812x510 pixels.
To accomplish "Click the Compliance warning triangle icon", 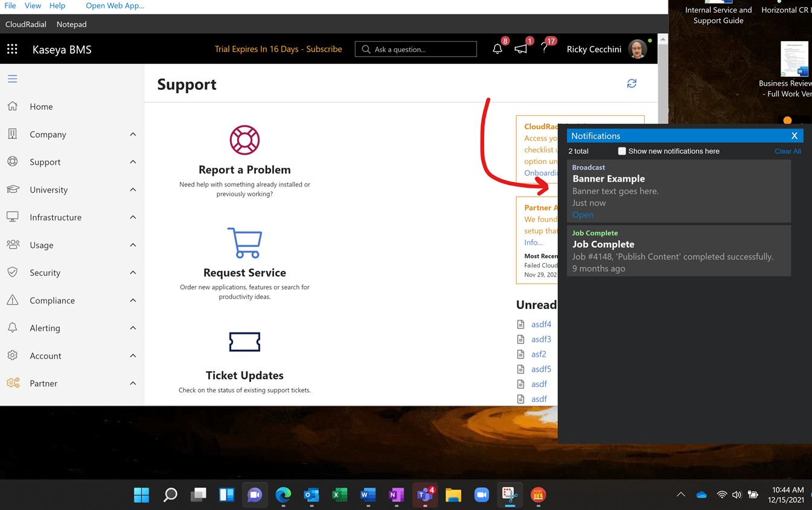I will tap(12, 300).
